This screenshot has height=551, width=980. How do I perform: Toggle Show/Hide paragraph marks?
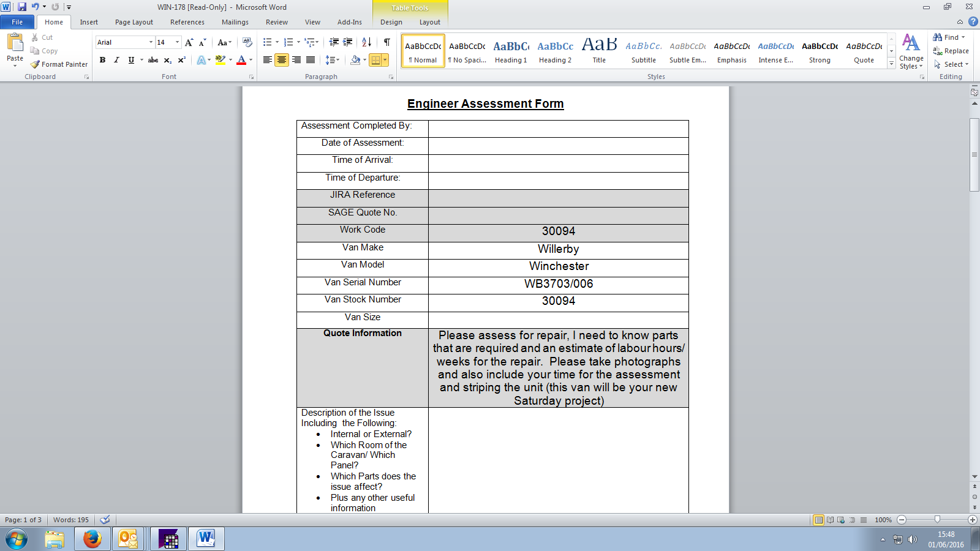click(386, 42)
